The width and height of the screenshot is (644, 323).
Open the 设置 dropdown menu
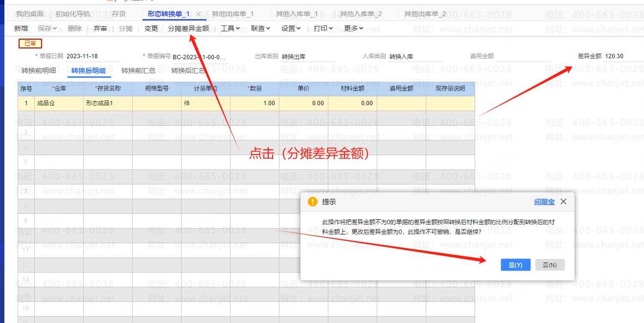(291, 28)
